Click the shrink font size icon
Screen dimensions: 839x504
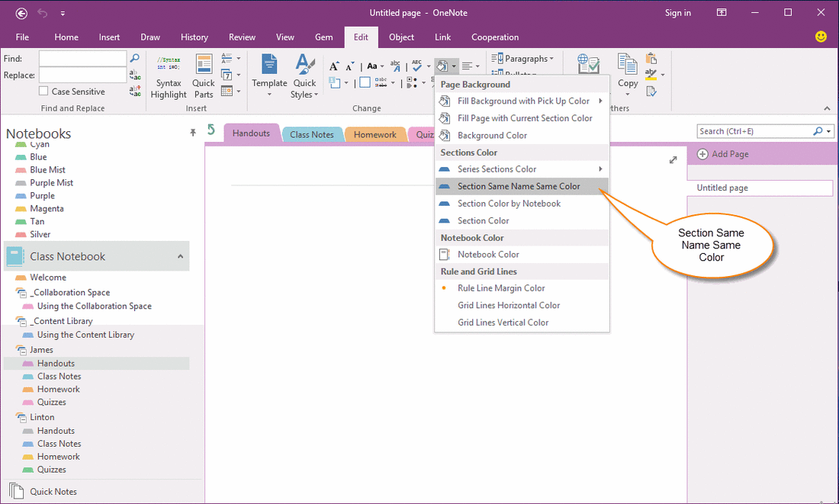pos(349,66)
